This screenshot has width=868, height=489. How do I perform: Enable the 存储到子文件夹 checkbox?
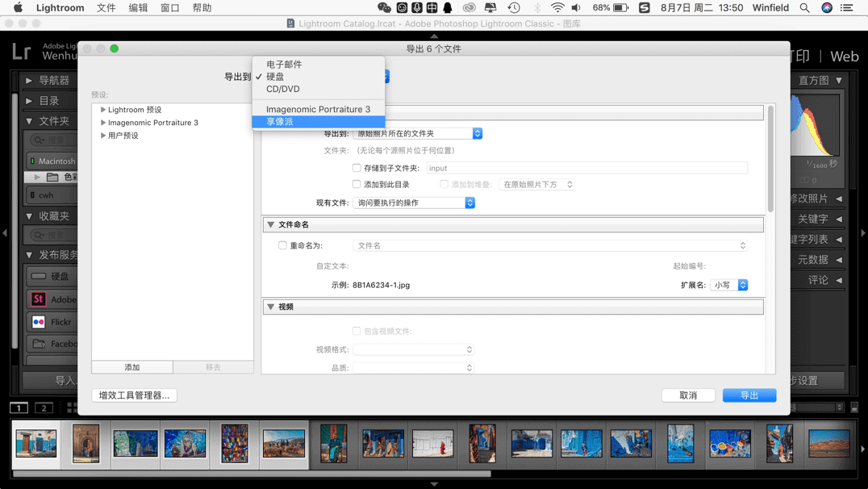tap(357, 168)
